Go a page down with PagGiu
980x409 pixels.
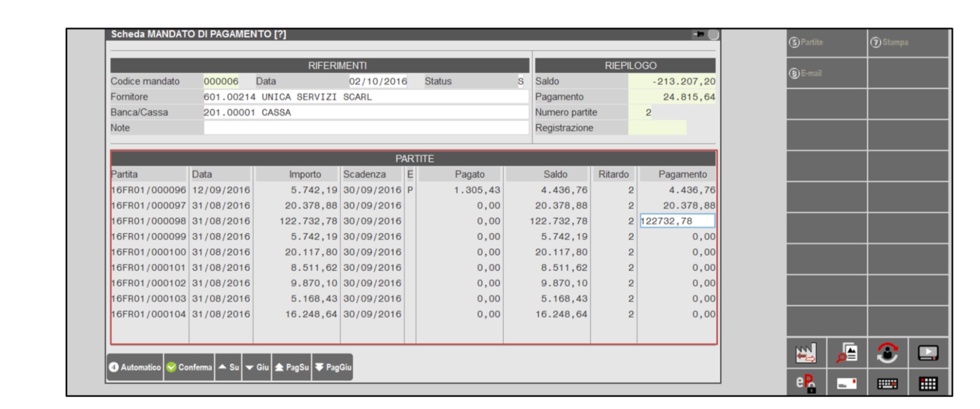(x=333, y=368)
